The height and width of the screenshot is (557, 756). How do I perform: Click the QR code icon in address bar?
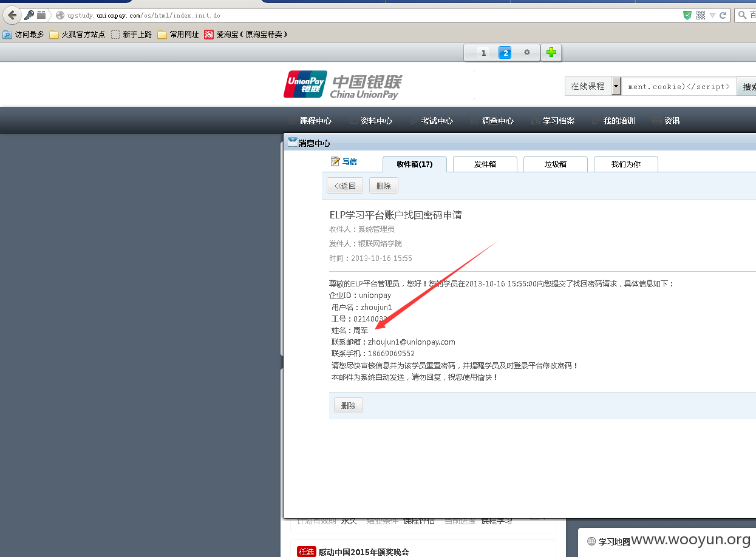[x=701, y=15]
